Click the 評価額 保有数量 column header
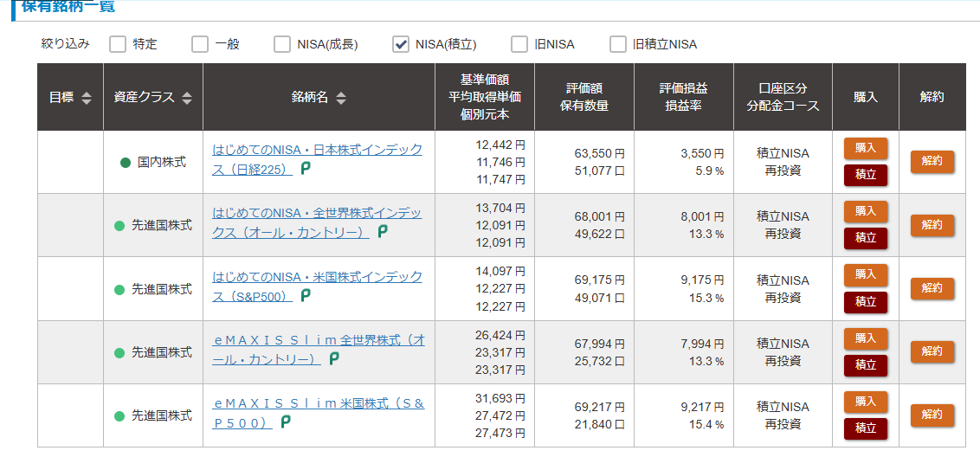The image size is (980, 457). [x=584, y=97]
